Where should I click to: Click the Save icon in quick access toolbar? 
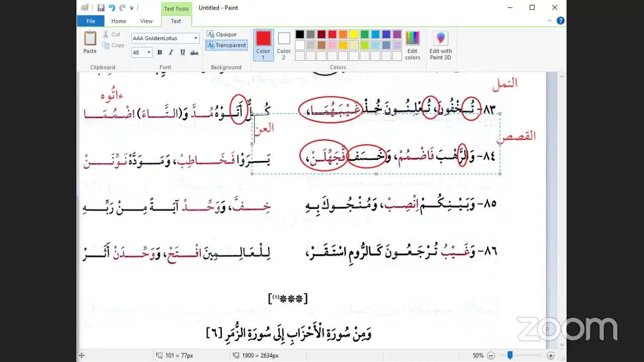click(x=101, y=8)
